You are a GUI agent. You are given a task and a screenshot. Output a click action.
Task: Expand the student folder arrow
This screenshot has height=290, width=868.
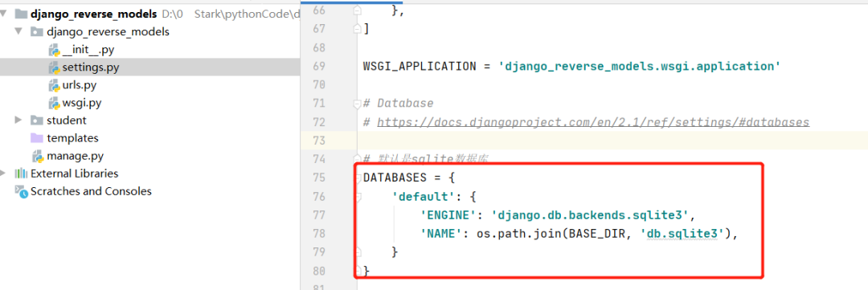coord(18,120)
